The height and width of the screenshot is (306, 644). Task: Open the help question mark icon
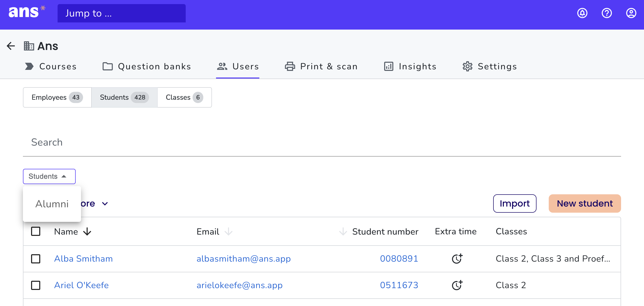tap(607, 13)
